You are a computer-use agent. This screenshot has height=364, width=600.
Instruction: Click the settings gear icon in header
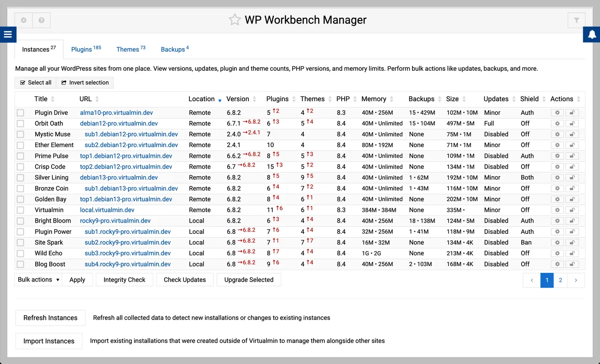23,20
